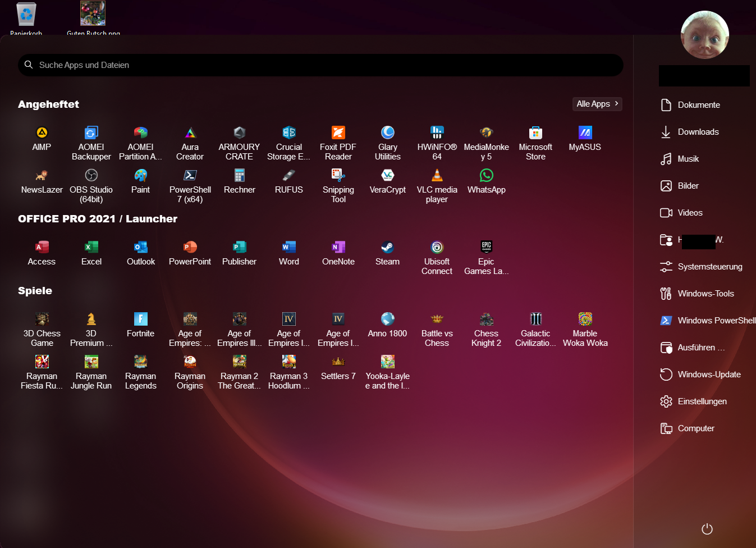Launch Crucial Storage Executive

pos(288,143)
